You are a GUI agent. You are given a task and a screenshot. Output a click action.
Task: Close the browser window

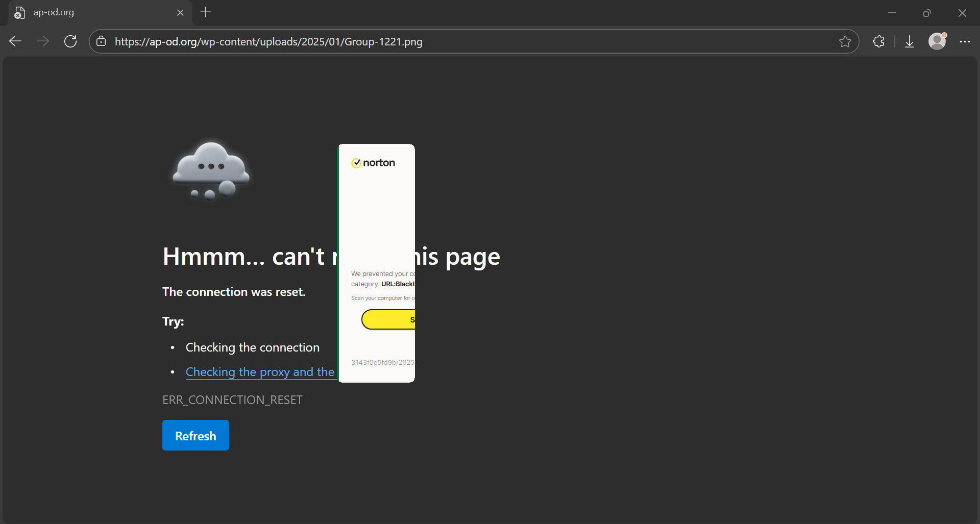tap(962, 13)
